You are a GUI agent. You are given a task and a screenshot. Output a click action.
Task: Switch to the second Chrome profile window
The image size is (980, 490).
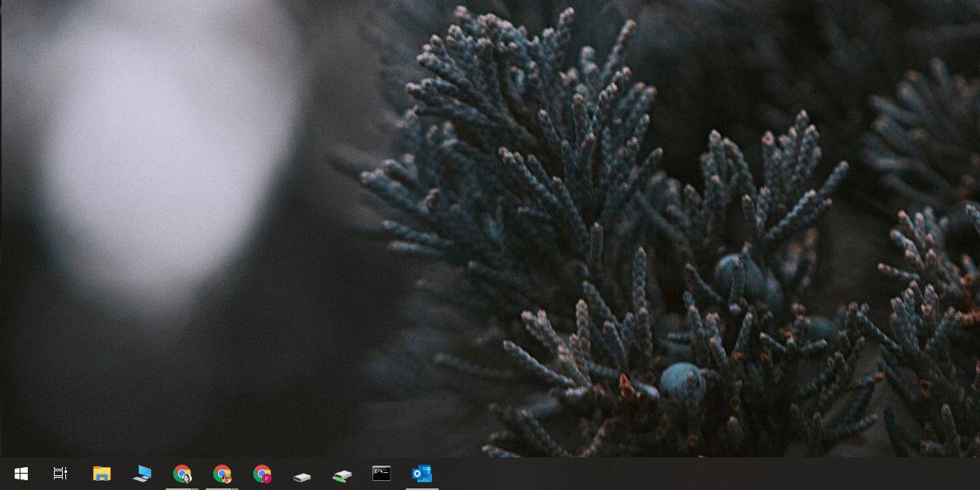222,474
